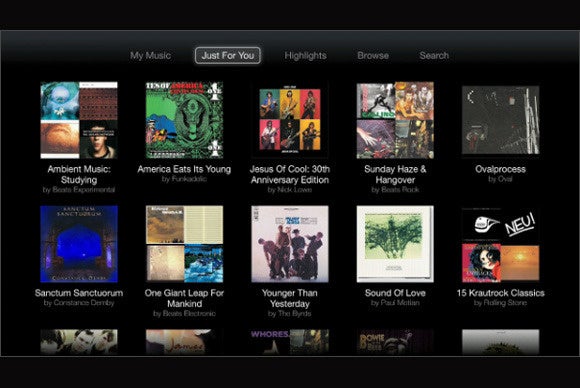Open Sound Of Love album artwork
580x388 pixels.
click(395, 244)
